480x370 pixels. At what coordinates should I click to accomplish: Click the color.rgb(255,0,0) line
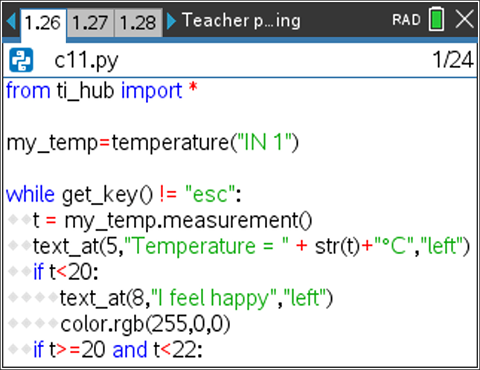click(145, 324)
